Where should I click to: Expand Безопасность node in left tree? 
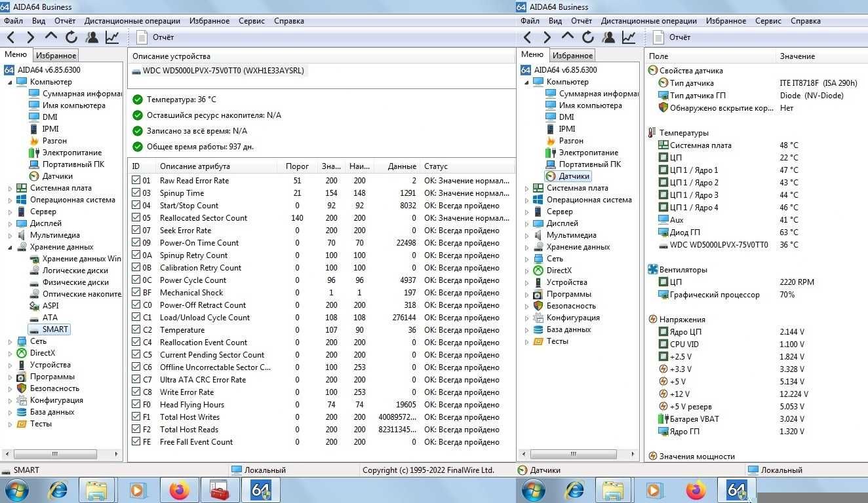[x=10, y=389]
